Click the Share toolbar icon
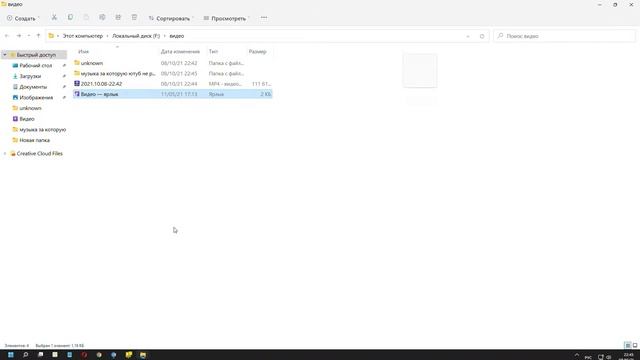The width and height of the screenshot is (640, 360). [118, 18]
